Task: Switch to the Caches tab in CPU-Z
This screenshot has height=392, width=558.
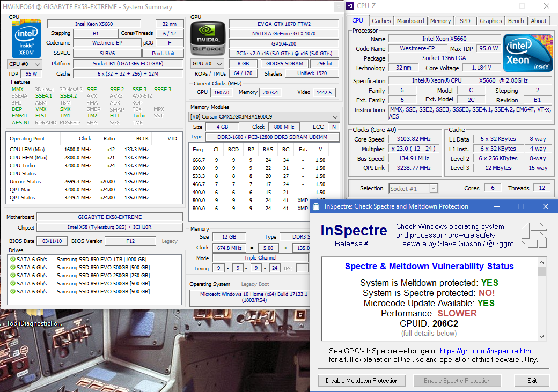Action: [381, 21]
